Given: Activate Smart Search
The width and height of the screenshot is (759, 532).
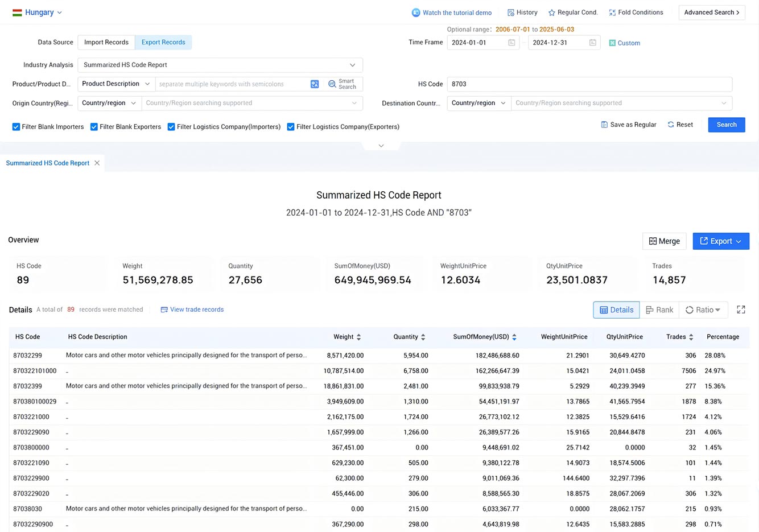Looking at the screenshot, I should coord(342,84).
